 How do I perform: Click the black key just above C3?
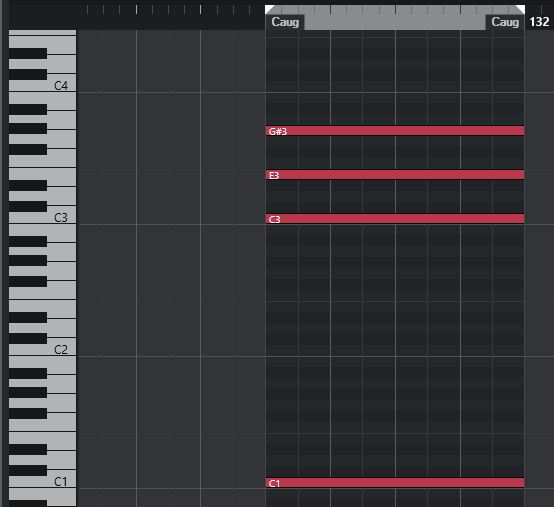tap(28, 207)
